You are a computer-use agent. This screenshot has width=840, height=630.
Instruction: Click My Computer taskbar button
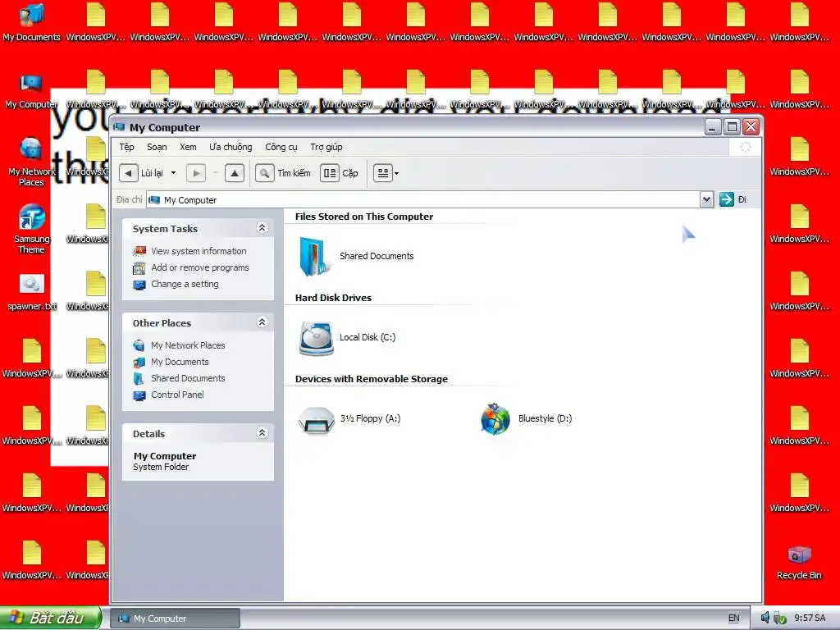(x=176, y=619)
